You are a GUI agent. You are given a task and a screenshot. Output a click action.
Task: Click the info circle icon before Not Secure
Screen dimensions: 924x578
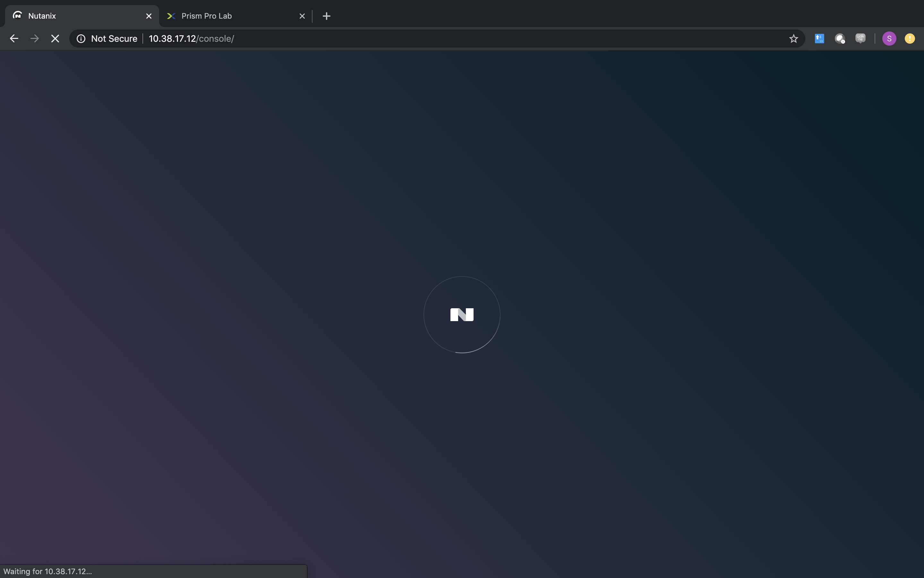tap(81, 39)
